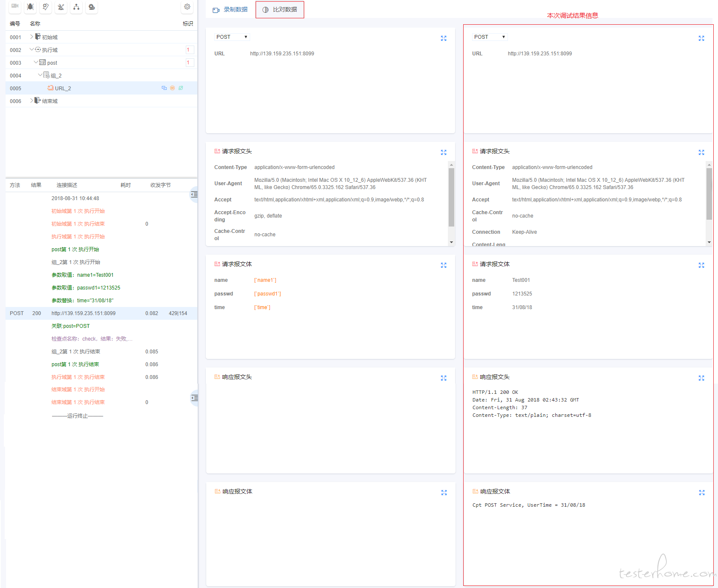The image size is (718, 588).
Task: Click log entry 初始域第 1 次 执行开始
Action: point(78,211)
